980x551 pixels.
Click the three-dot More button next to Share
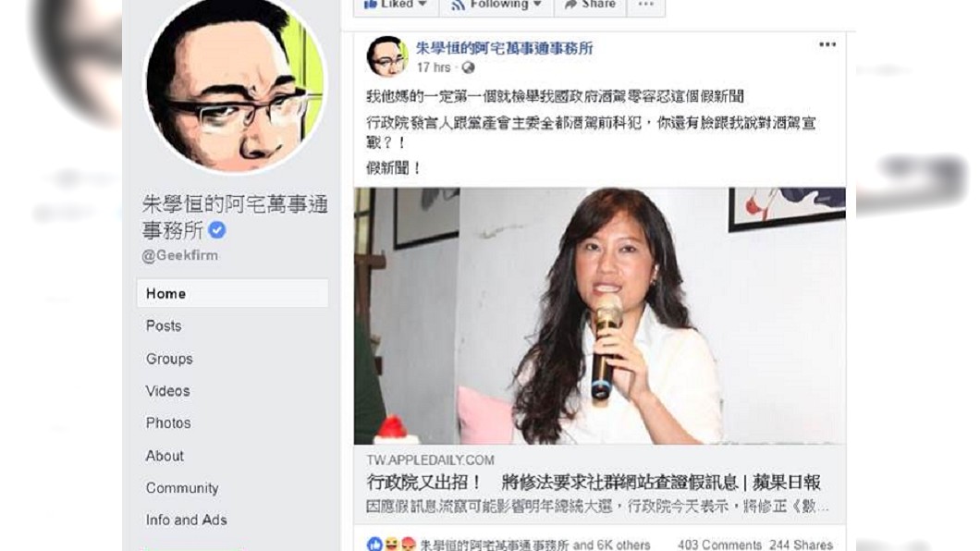[645, 5]
